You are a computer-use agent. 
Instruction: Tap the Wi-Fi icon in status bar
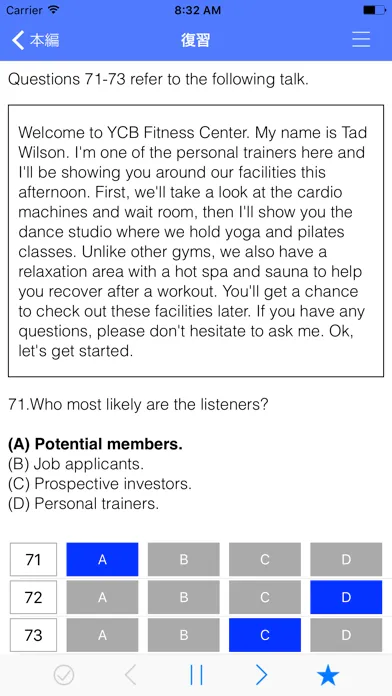54,10
